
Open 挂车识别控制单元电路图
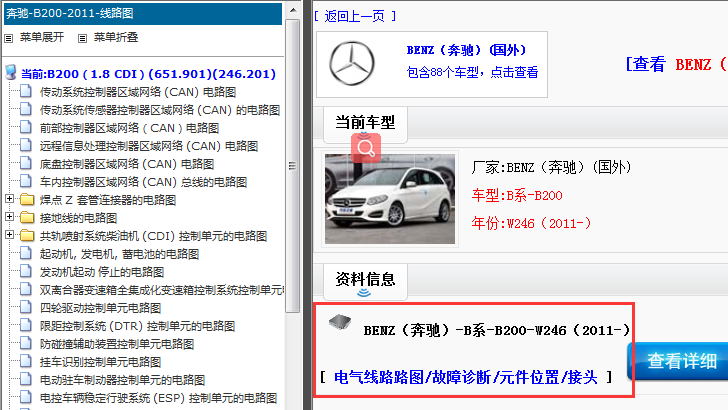point(100,362)
